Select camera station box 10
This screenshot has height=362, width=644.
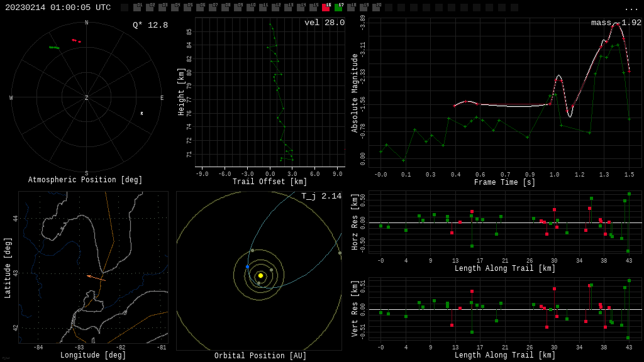pyautogui.click(x=250, y=8)
